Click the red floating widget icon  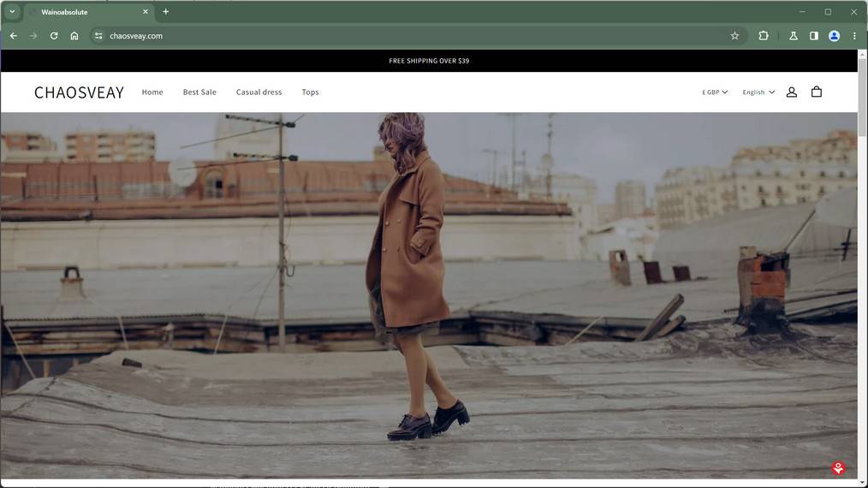click(x=838, y=468)
